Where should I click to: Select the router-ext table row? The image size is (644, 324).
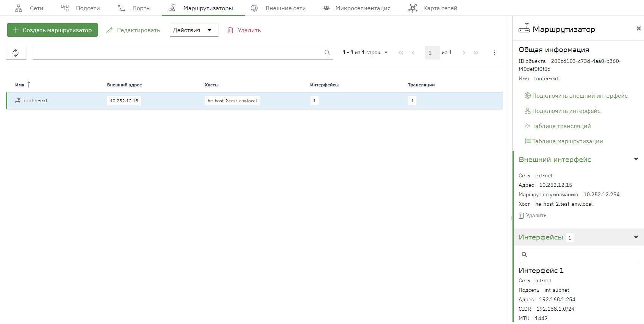(x=254, y=101)
